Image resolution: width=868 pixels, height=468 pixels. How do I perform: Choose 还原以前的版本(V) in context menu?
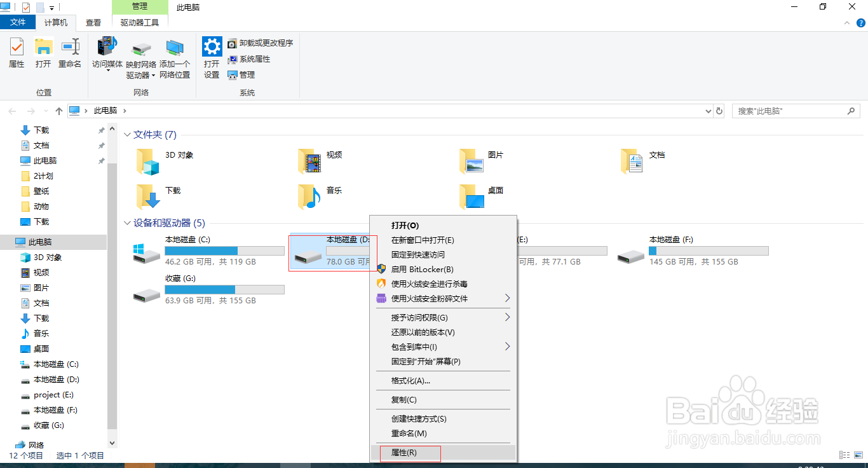click(x=444, y=333)
